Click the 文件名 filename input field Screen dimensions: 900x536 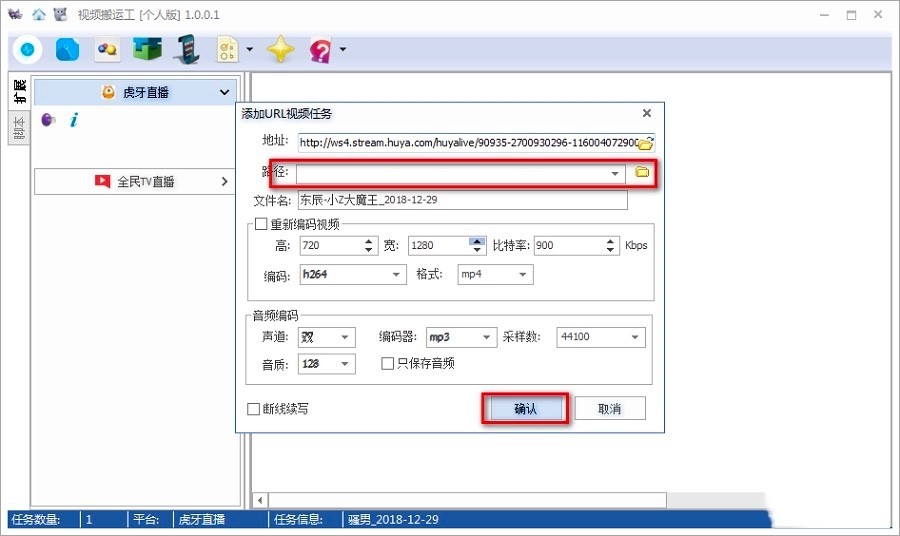click(x=463, y=200)
